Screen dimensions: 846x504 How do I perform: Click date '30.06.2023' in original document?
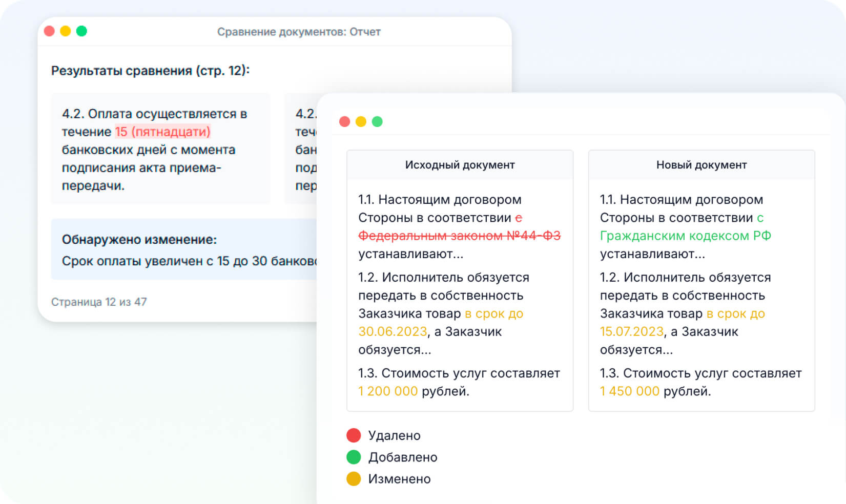pos(393,332)
